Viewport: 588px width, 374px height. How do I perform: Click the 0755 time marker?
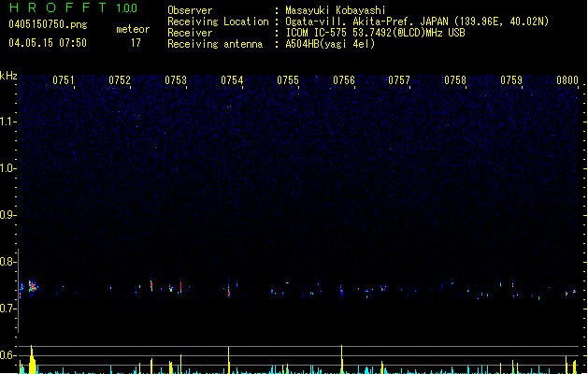tap(288, 80)
